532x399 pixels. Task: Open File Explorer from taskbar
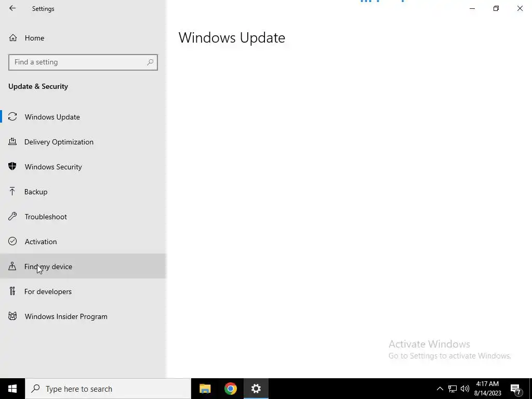point(205,389)
